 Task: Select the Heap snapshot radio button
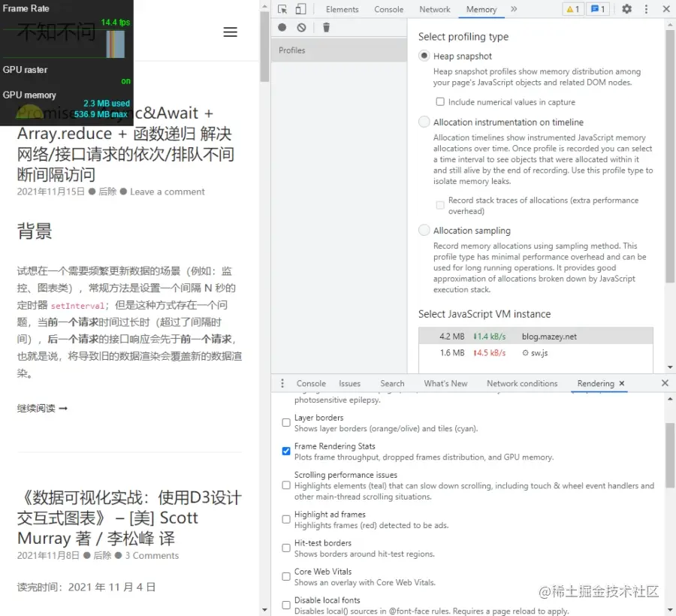click(424, 56)
